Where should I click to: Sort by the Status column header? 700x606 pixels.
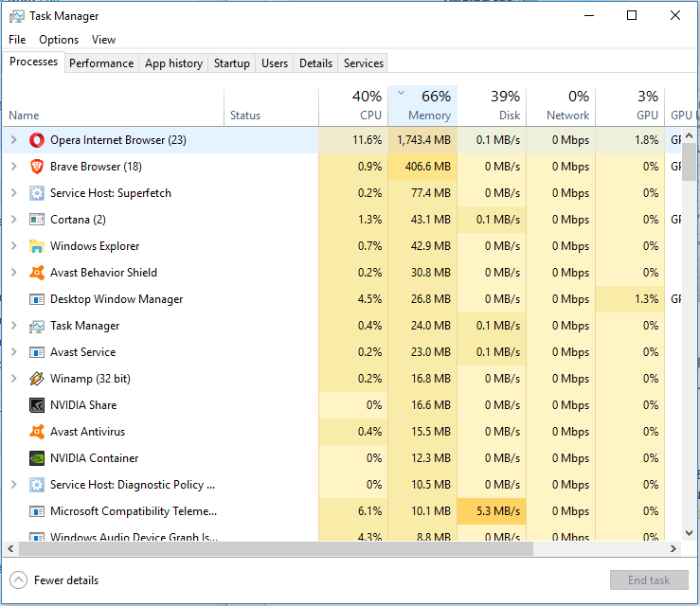click(271, 106)
